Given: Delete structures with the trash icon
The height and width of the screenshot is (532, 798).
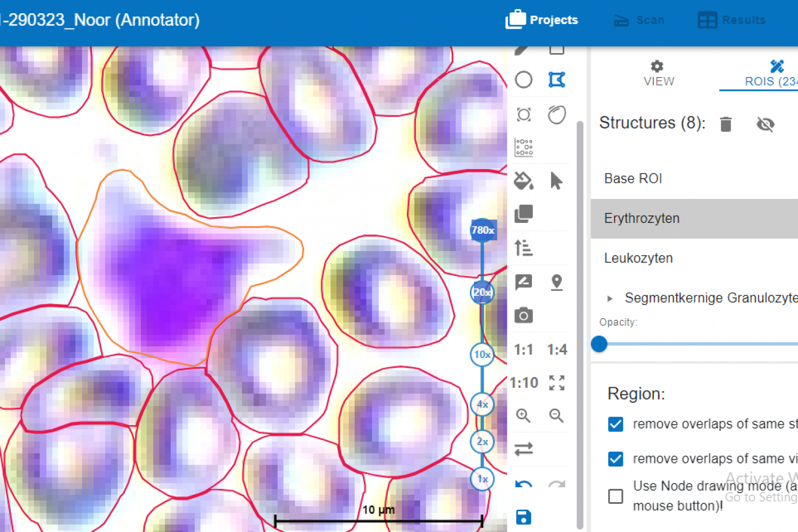Looking at the screenshot, I should click(x=726, y=124).
